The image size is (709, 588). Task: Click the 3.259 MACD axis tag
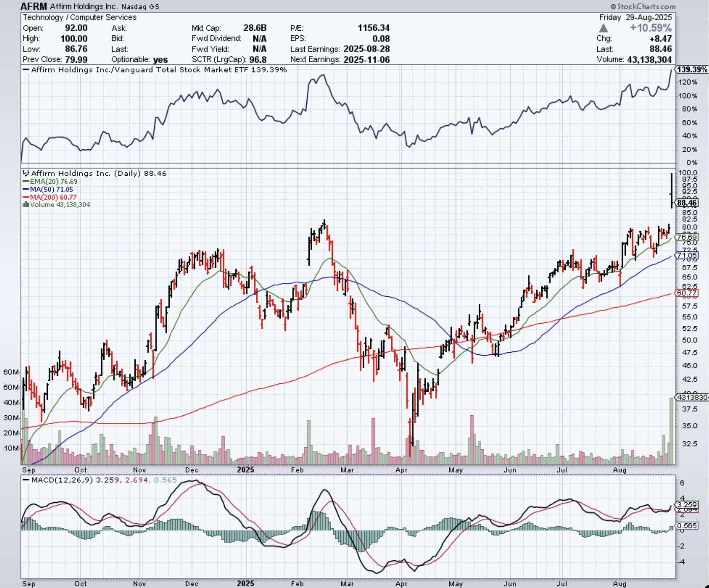[x=687, y=504]
